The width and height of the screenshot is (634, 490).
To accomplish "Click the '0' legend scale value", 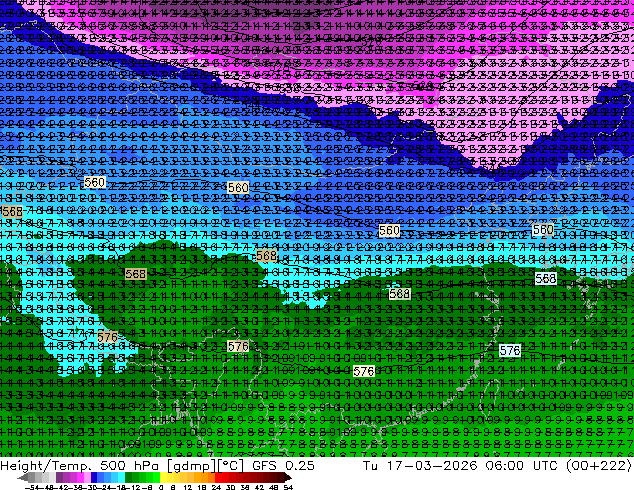I will pos(161,487).
